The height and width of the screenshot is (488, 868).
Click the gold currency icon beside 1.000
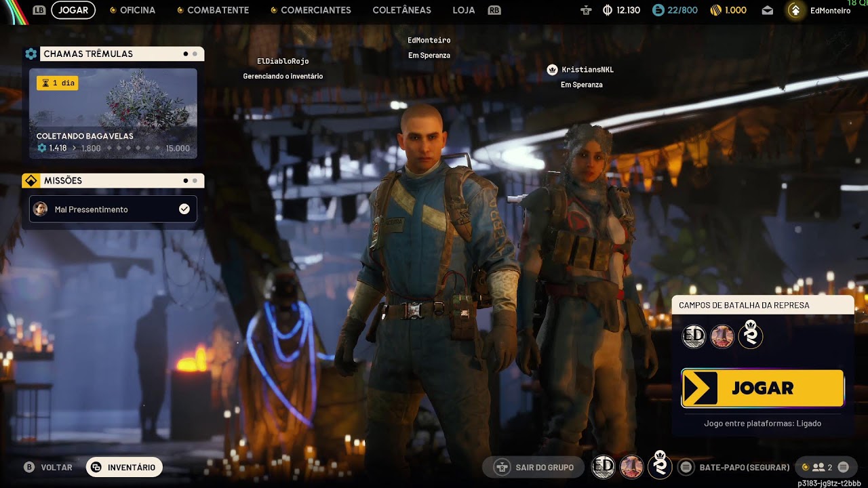coord(715,10)
